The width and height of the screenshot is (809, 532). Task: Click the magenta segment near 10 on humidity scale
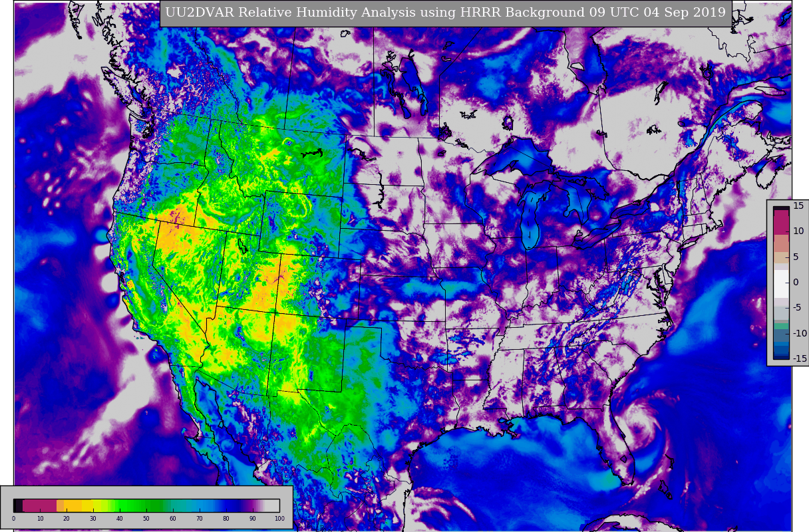39,505
